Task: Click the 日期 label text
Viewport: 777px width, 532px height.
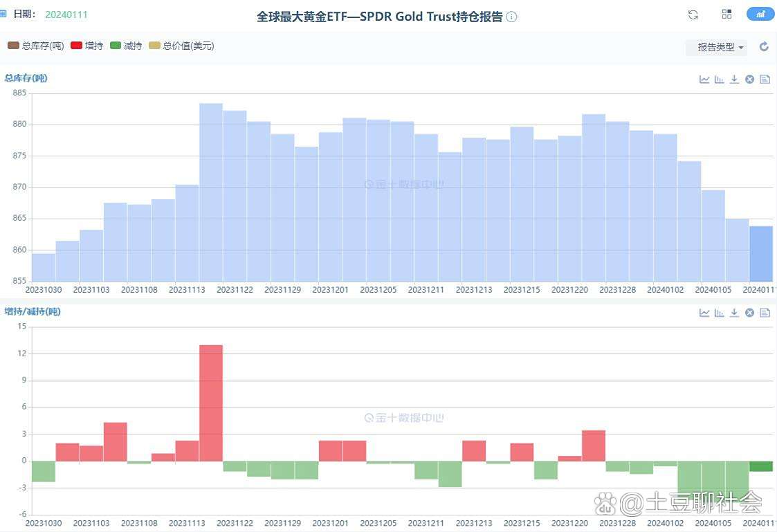Action: click(24, 14)
